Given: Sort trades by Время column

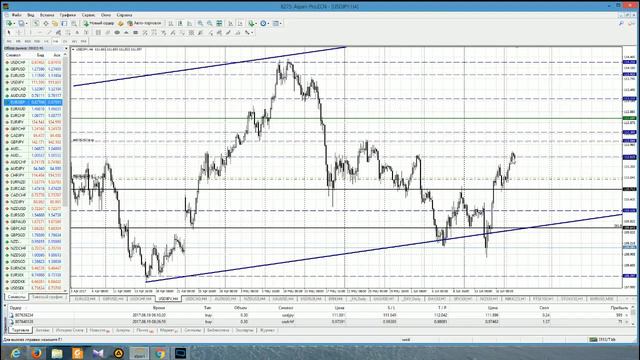Looking at the screenshot, I should [x=159, y=308].
